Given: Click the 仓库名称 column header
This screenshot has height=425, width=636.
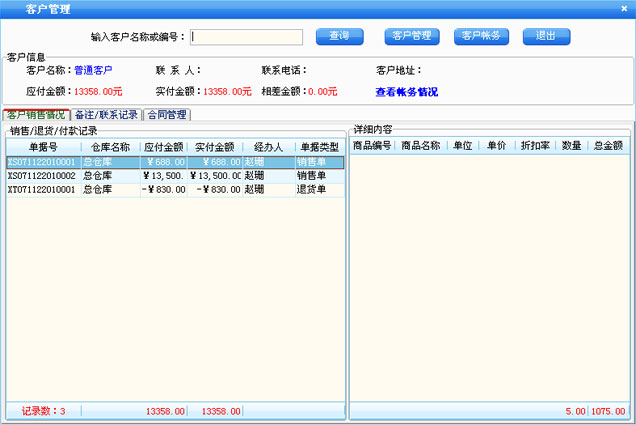Looking at the screenshot, I should tap(108, 146).
